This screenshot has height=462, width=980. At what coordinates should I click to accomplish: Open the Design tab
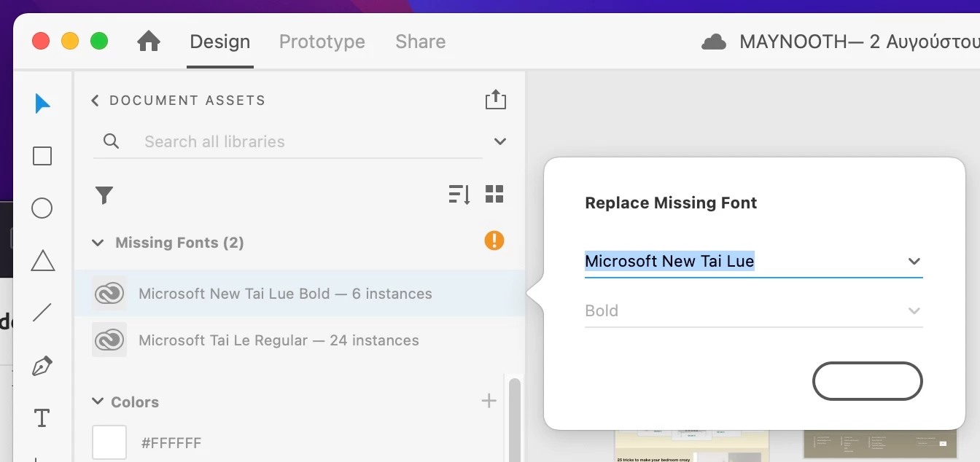[x=220, y=42]
